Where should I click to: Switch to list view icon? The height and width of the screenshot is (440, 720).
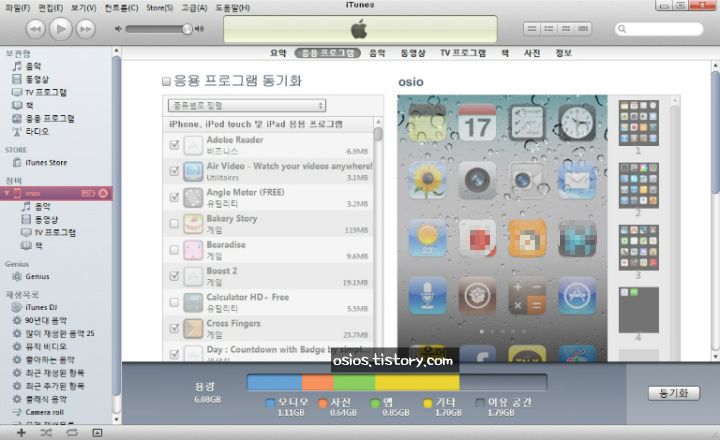tap(532, 29)
